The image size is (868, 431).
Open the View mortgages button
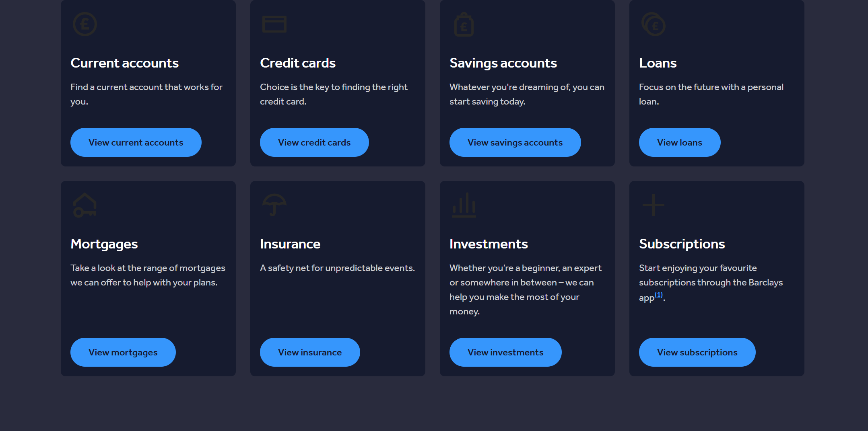click(x=123, y=352)
